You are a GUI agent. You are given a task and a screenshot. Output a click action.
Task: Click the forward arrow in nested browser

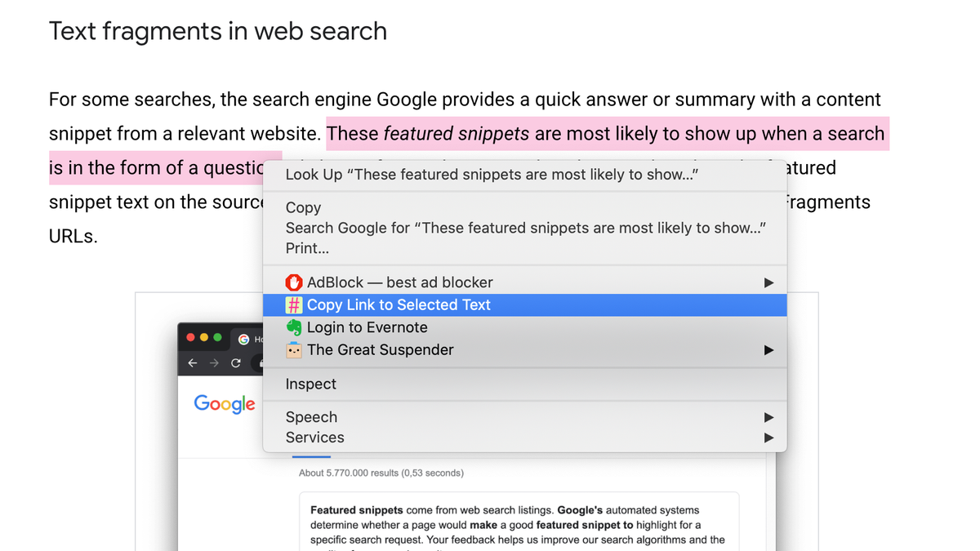click(214, 363)
